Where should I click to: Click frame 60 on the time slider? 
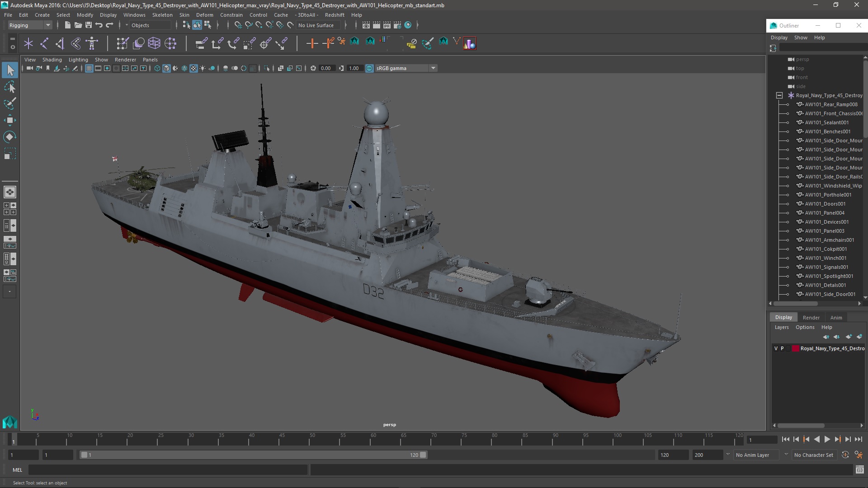click(373, 439)
